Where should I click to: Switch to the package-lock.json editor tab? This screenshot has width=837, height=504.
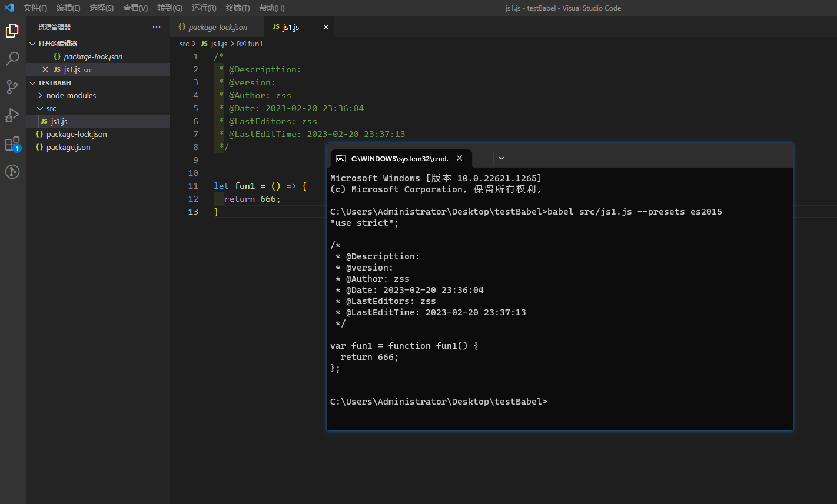pyautogui.click(x=218, y=27)
